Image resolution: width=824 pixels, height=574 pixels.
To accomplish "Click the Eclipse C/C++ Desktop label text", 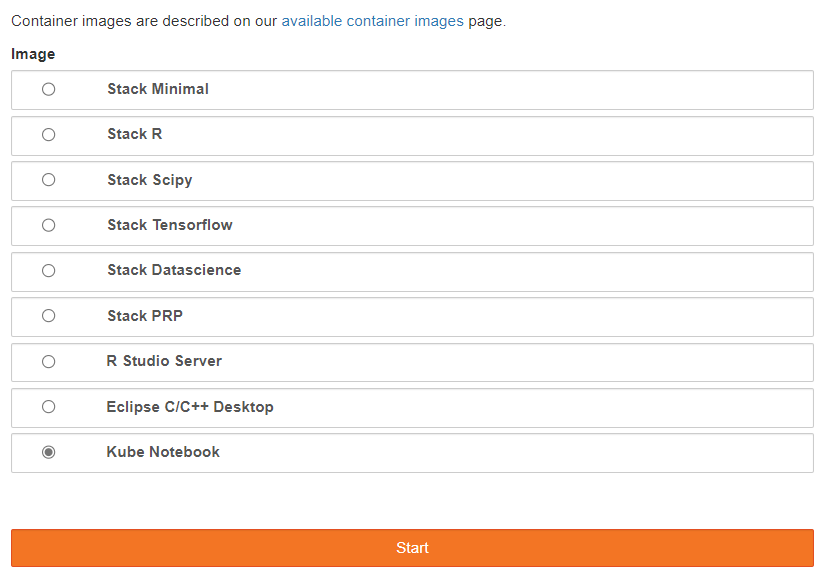I will point(190,407).
